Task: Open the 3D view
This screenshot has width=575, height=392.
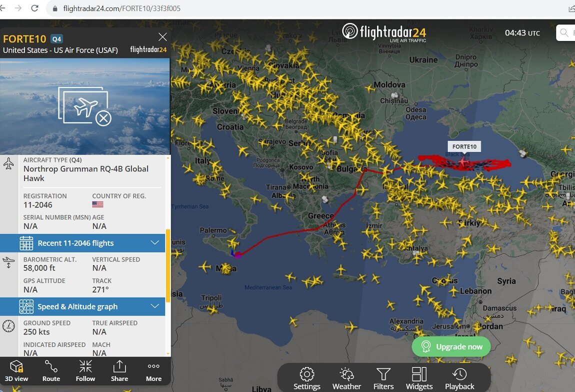Action: 16,370
